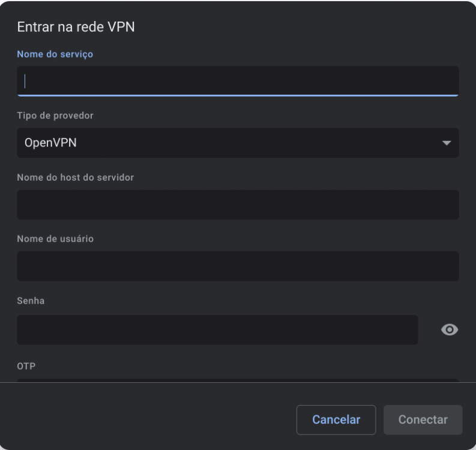Open the OpenVPN provider selection box
Viewport: 476px width, 450px height.
[x=238, y=143]
